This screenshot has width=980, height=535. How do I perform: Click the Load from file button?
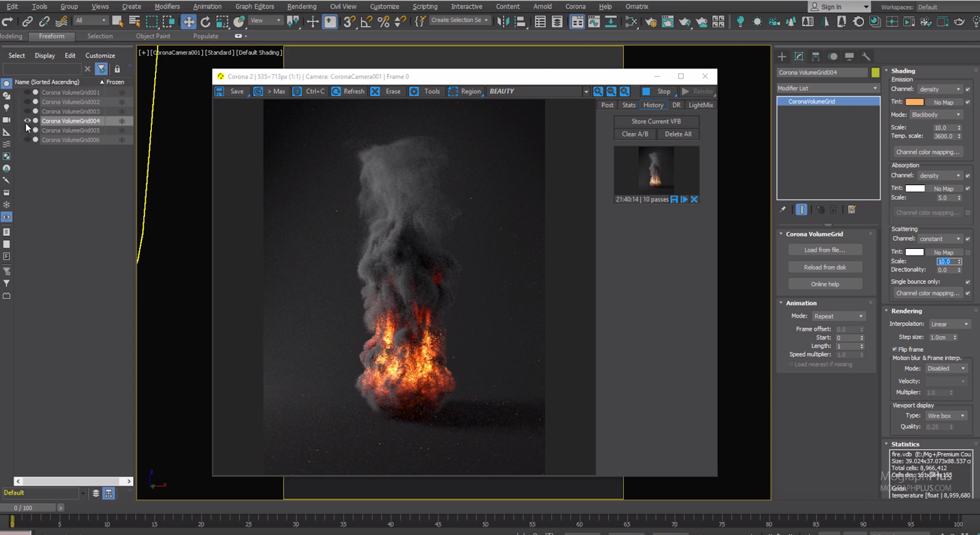pos(824,250)
